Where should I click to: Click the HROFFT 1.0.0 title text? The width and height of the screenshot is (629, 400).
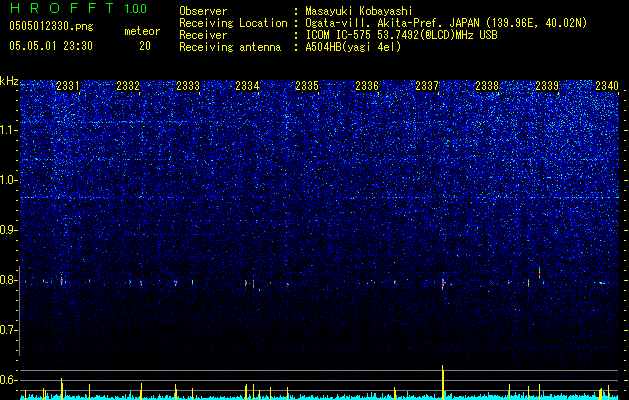78,8
